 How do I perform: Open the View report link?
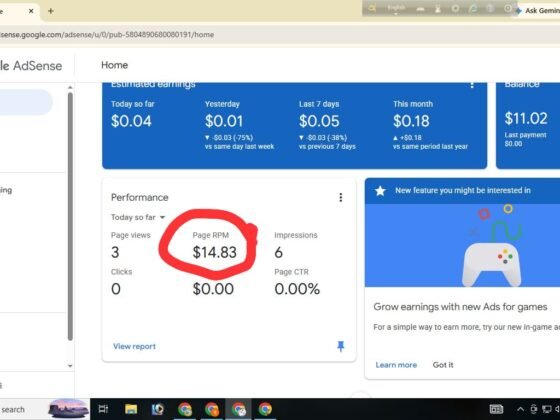(x=134, y=346)
